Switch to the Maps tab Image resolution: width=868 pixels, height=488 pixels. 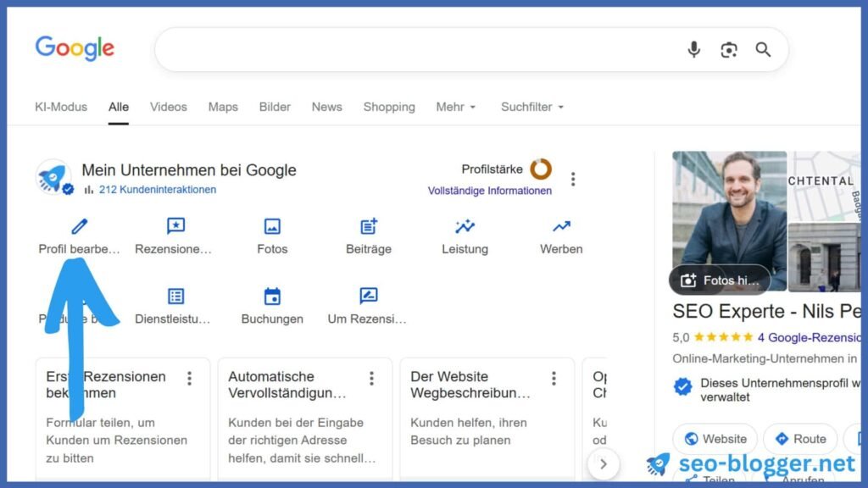(222, 107)
